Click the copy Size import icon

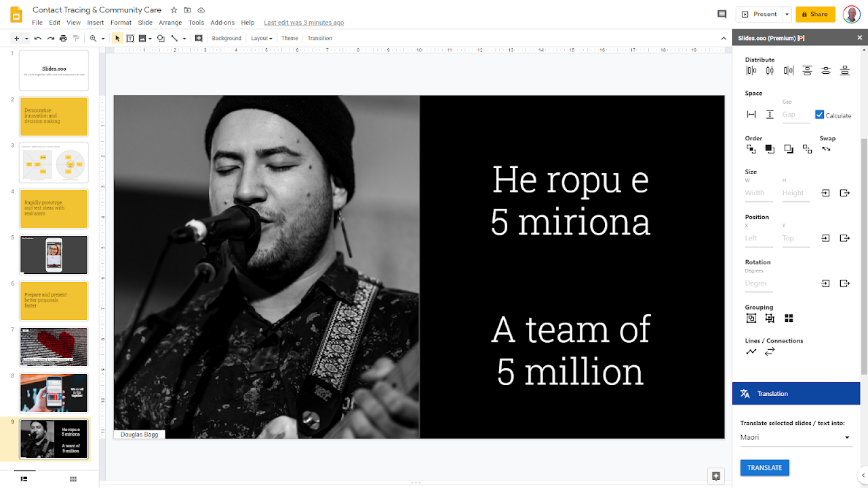[x=826, y=193]
